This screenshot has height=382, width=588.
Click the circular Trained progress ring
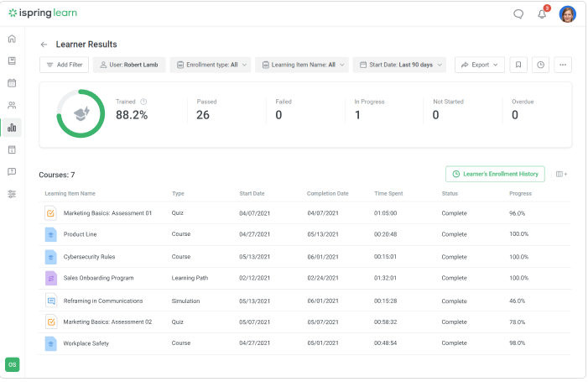point(81,113)
